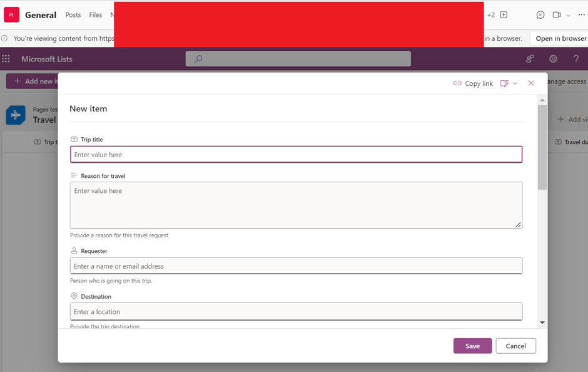Click Copy link in the form

click(474, 83)
